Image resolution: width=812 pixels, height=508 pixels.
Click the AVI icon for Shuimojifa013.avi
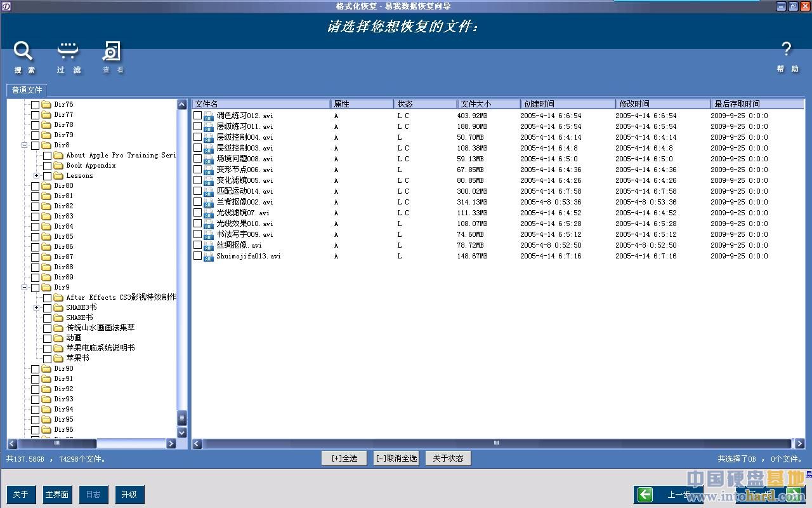(208, 256)
